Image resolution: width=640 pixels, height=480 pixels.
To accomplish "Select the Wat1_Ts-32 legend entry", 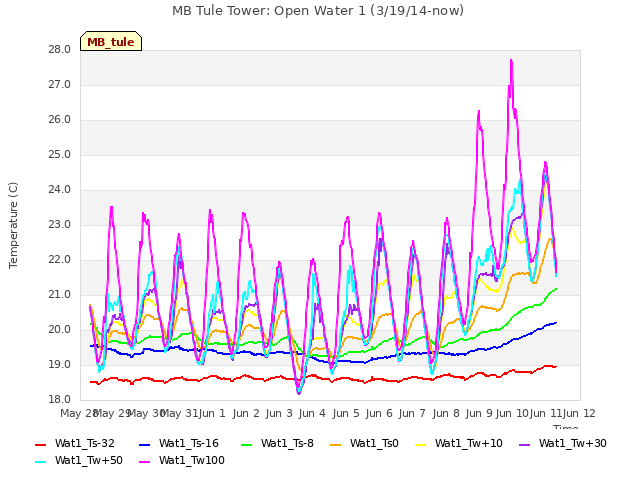I will (75, 443).
